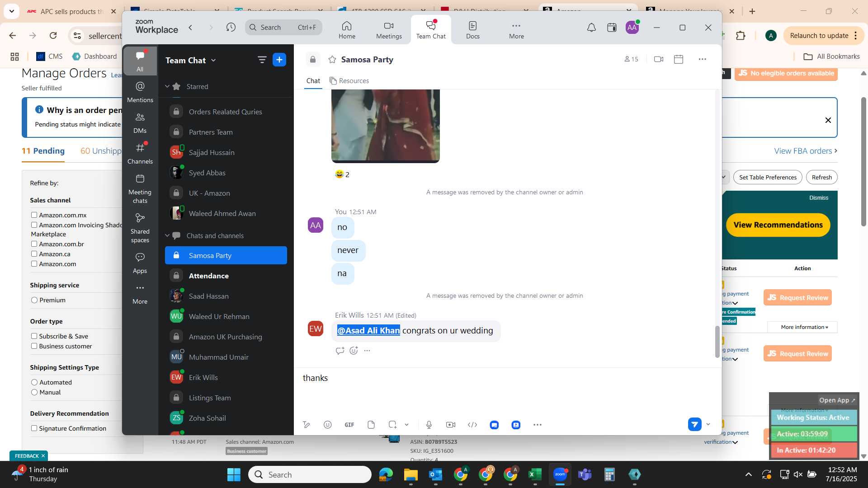Open the More tab in the Zoom header
This screenshot has height=488, width=868.
coord(516,30)
